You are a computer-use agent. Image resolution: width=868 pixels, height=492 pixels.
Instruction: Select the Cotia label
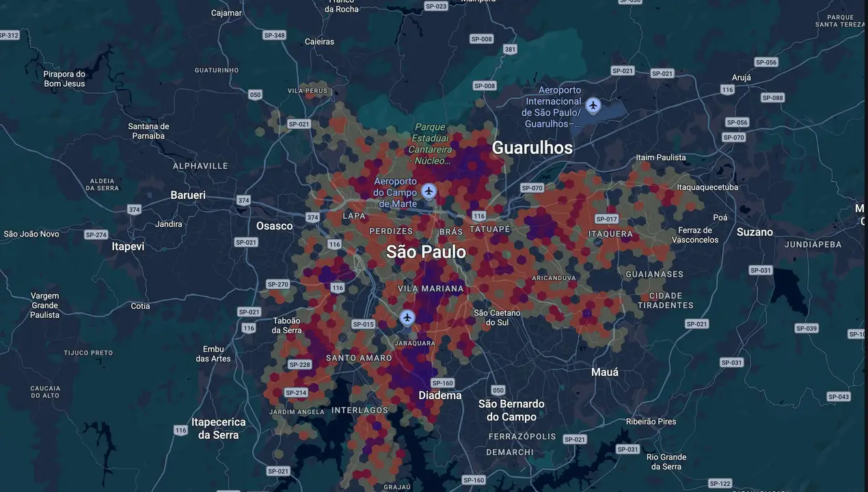[x=140, y=306]
